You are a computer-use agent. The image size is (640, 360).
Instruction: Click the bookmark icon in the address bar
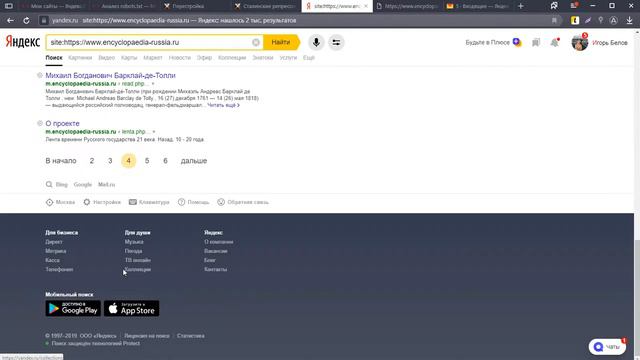tap(554, 20)
